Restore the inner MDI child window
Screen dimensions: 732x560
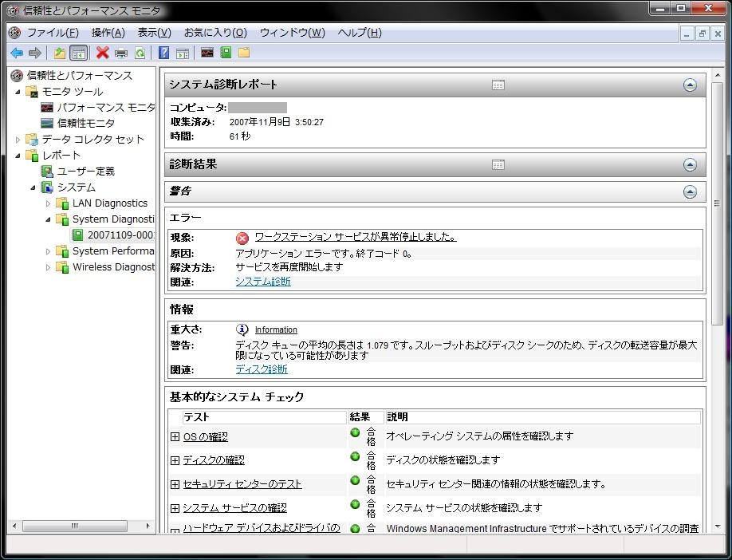(x=702, y=34)
